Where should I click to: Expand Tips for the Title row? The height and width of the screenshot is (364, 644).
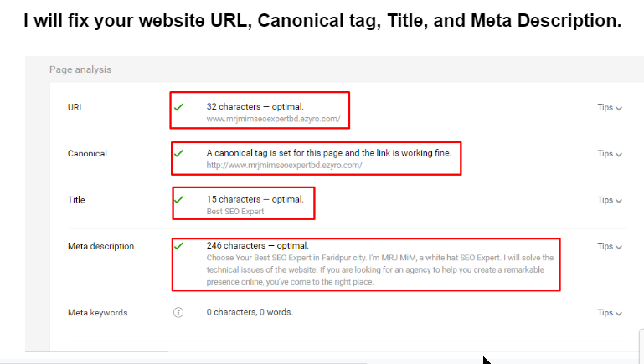click(x=610, y=200)
